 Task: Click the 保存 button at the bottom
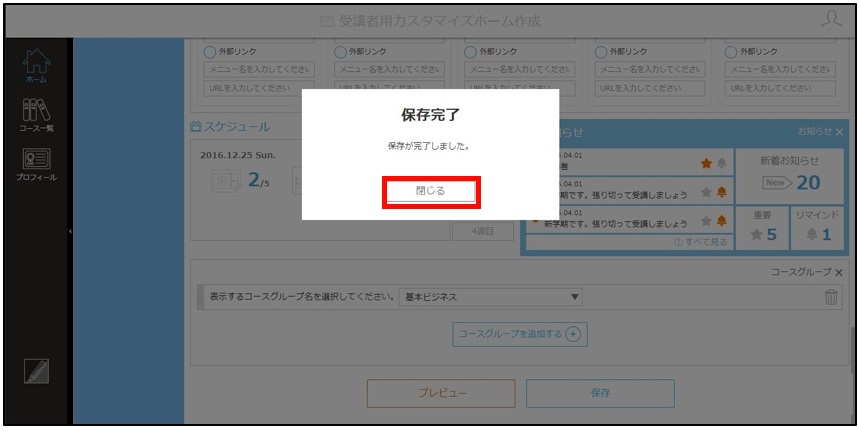click(600, 393)
